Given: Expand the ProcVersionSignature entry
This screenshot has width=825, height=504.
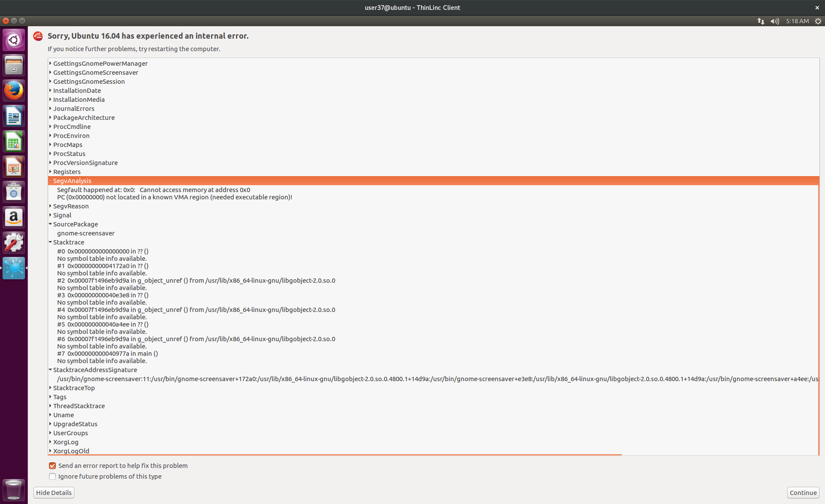Looking at the screenshot, I should click(x=50, y=162).
